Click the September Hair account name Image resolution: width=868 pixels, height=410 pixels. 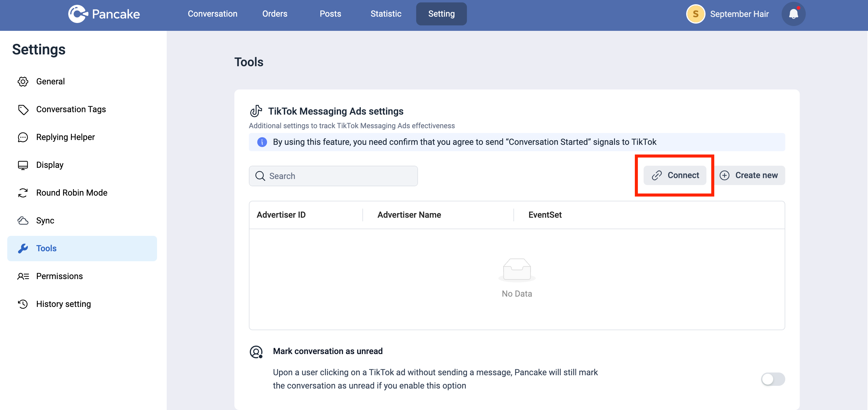click(x=739, y=14)
